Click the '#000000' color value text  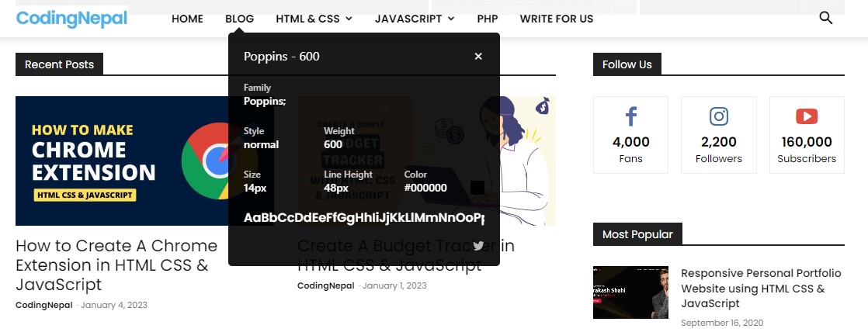[425, 188]
